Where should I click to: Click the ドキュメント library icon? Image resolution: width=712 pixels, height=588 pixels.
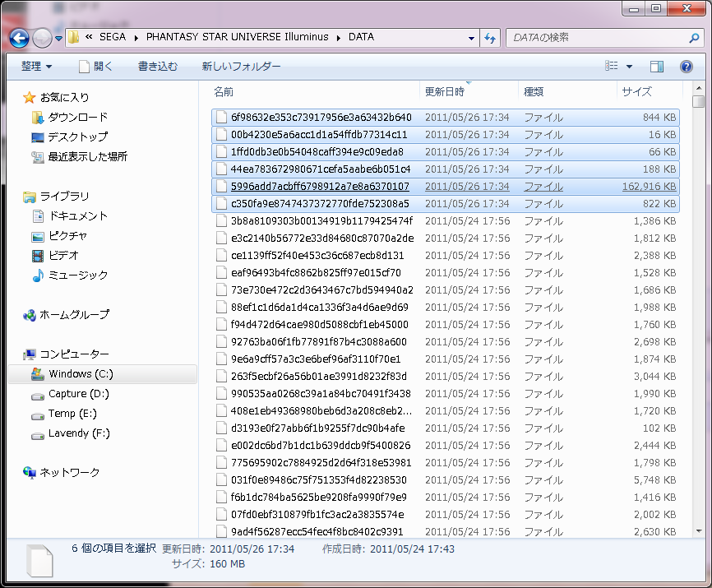(x=38, y=216)
